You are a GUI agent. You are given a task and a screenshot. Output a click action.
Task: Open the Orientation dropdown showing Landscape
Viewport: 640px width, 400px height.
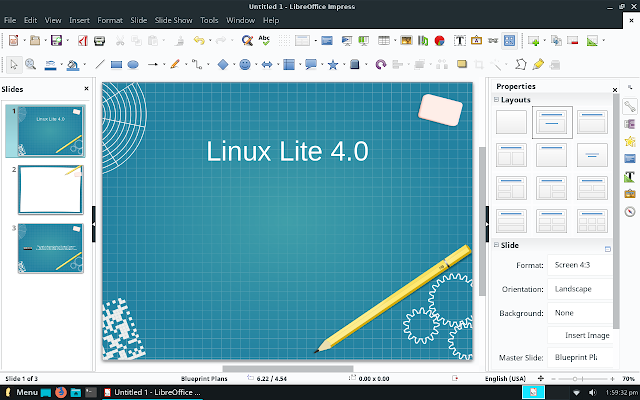(x=580, y=289)
